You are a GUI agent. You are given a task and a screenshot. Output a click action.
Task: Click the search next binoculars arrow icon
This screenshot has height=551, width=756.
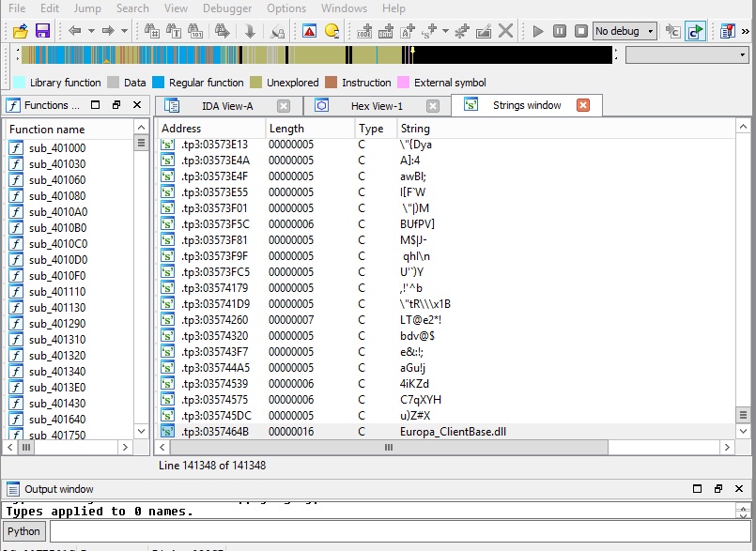click(x=222, y=31)
